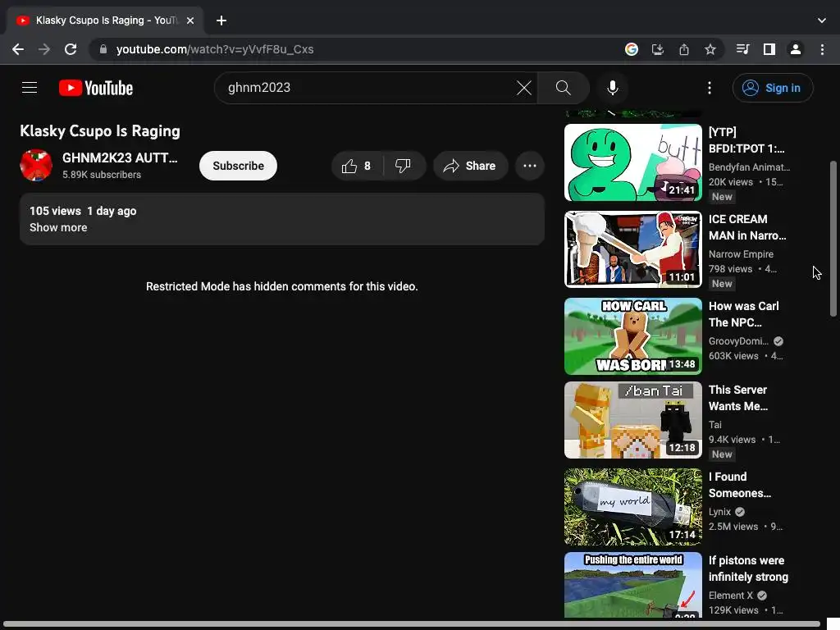Image resolution: width=840 pixels, height=630 pixels.
Task: Expand description with Show more
Action: 58,228
